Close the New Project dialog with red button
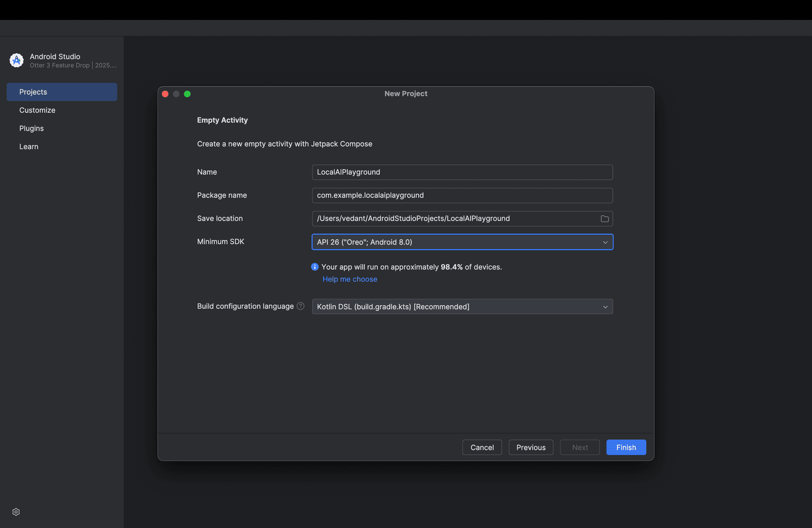 [x=165, y=94]
